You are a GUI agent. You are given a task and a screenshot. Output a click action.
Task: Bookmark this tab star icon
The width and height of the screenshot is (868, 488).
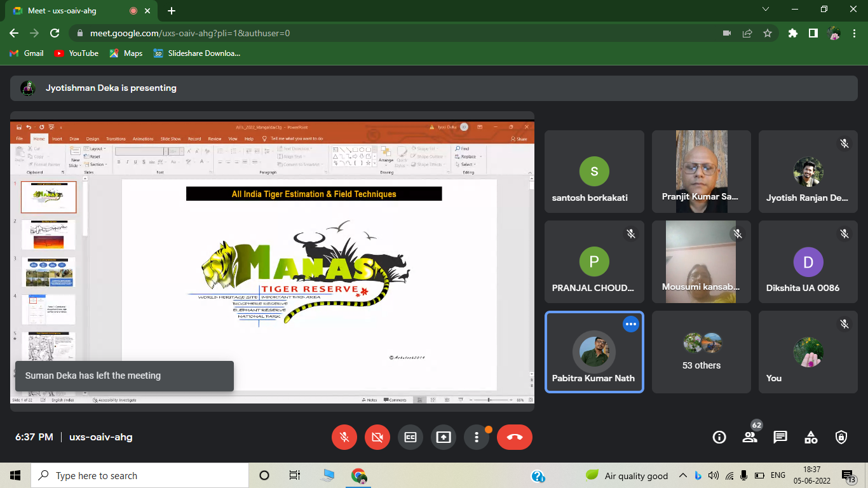coord(768,33)
